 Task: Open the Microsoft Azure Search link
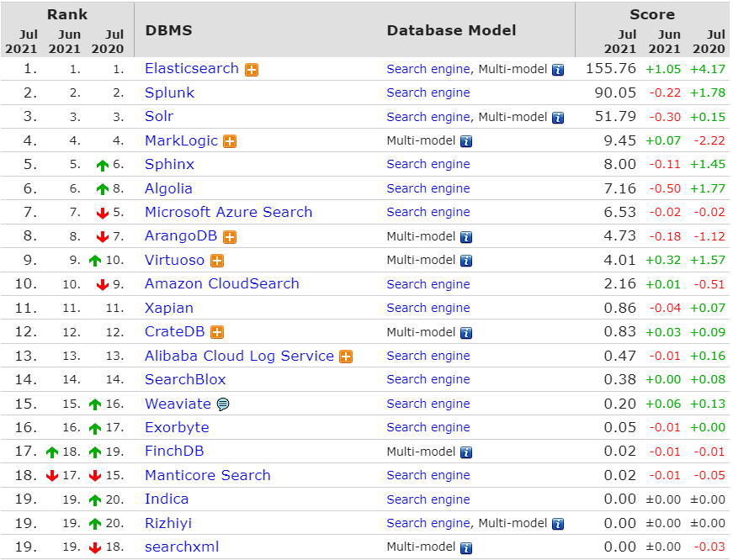click(228, 212)
